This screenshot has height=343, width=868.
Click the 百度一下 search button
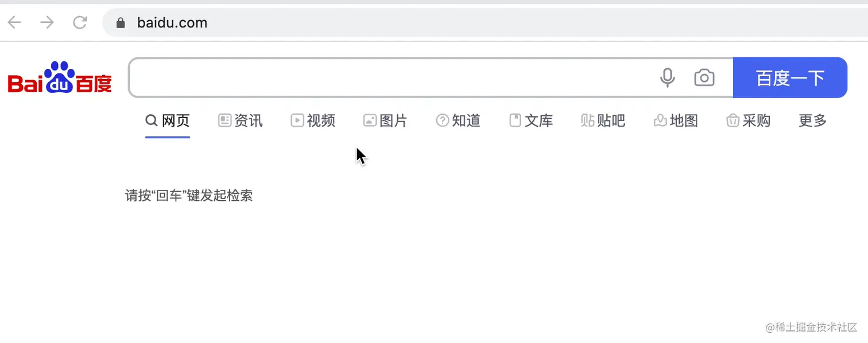(x=790, y=77)
